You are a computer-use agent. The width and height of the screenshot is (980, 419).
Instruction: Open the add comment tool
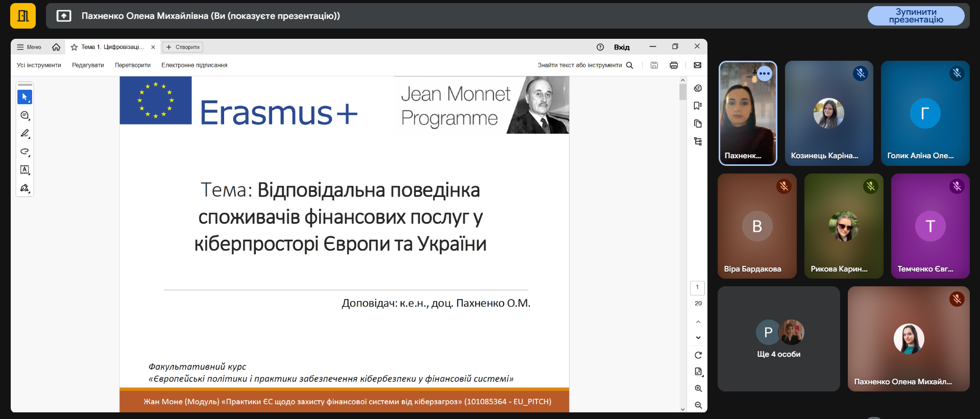(24, 115)
